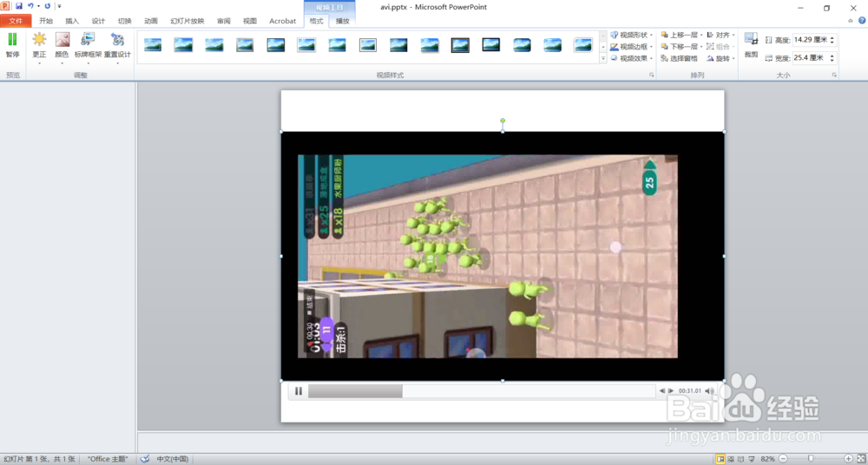Click the 高度 height input field
Image resolution: width=868 pixels, height=465 pixels.
[811, 40]
